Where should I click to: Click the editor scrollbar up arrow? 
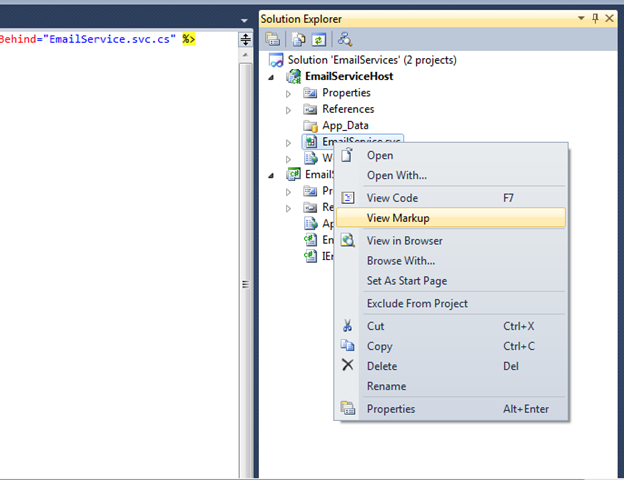click(x=246, y=55)
